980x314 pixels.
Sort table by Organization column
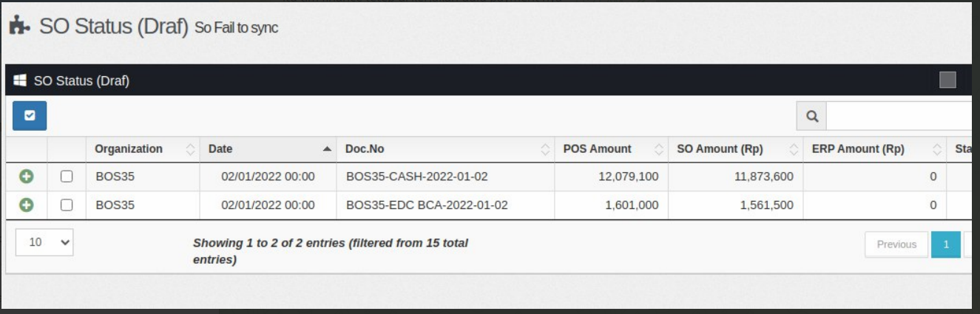click(x=142, y=149)
